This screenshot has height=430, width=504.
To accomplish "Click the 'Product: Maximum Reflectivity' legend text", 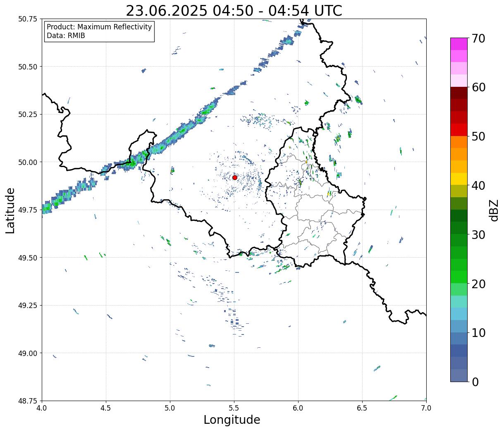I will tap(99, 27).
